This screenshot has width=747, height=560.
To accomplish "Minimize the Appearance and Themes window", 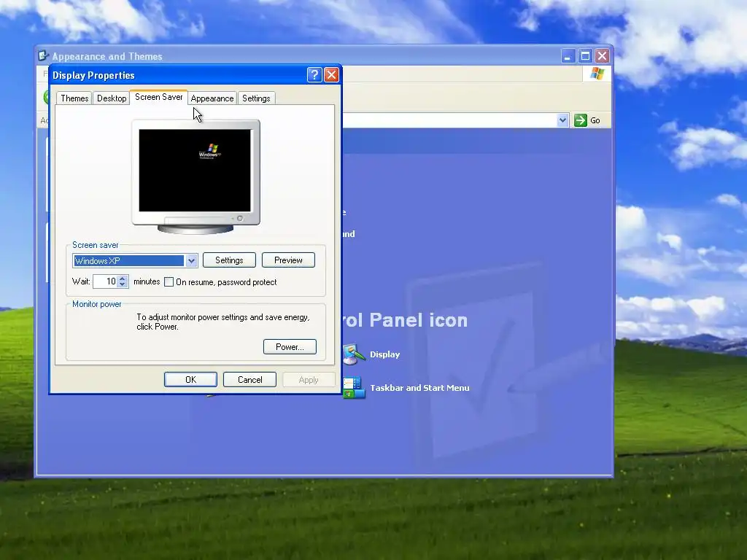I will tap(568, 56).
